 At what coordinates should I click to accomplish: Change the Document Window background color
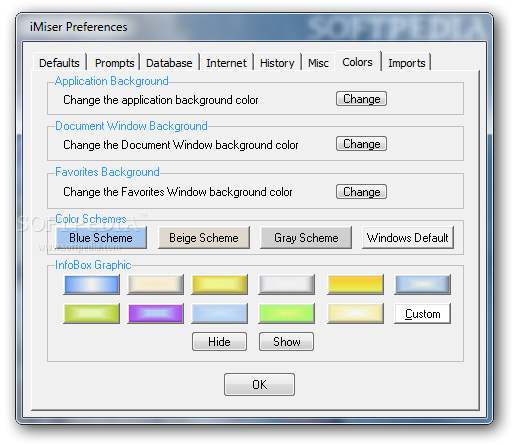coord(361,144)
